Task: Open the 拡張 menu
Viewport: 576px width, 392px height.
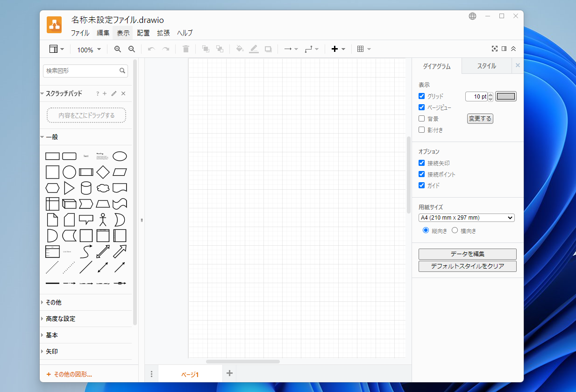Action: tap(164, 33)
